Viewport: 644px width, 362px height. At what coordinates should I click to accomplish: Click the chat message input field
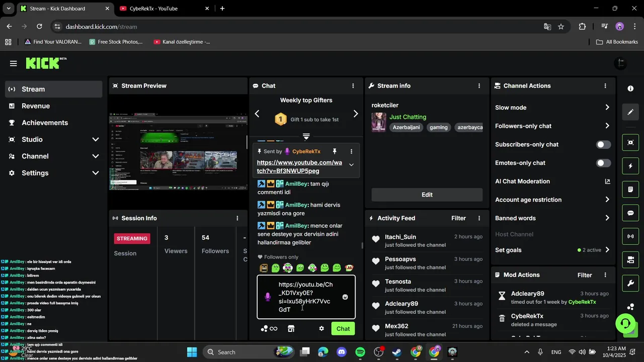pos(306,297)
